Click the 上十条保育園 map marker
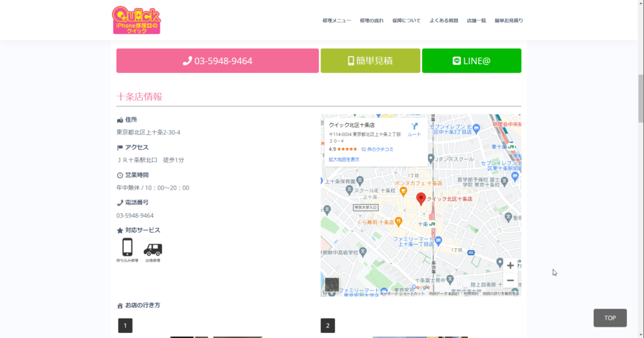This screenshot has width=644, height=338. [x=360, y=180]
